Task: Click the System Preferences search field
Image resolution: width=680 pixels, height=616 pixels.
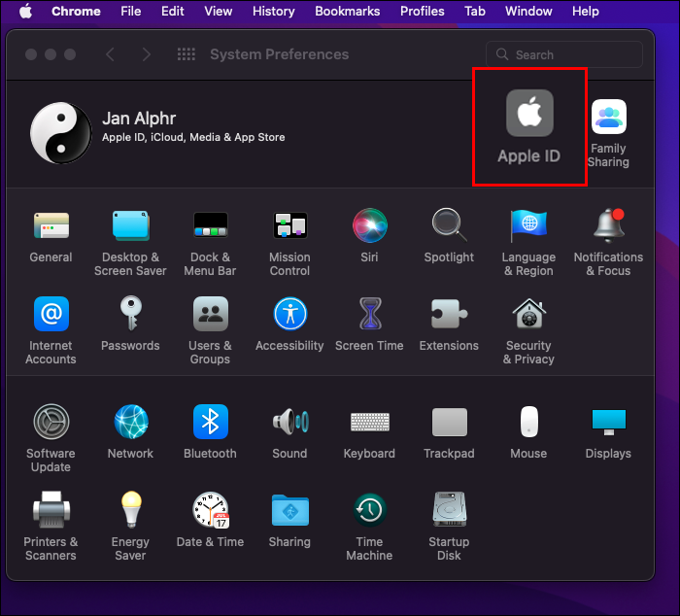Action: coord(563,54)
